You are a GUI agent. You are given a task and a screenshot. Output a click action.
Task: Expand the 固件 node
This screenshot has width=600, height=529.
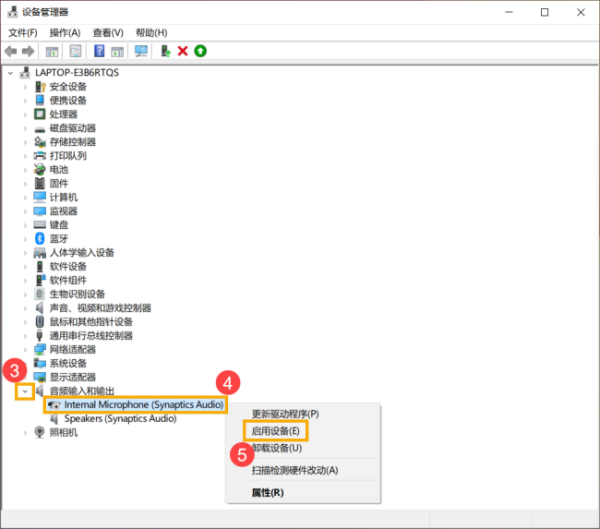(25, 183)
